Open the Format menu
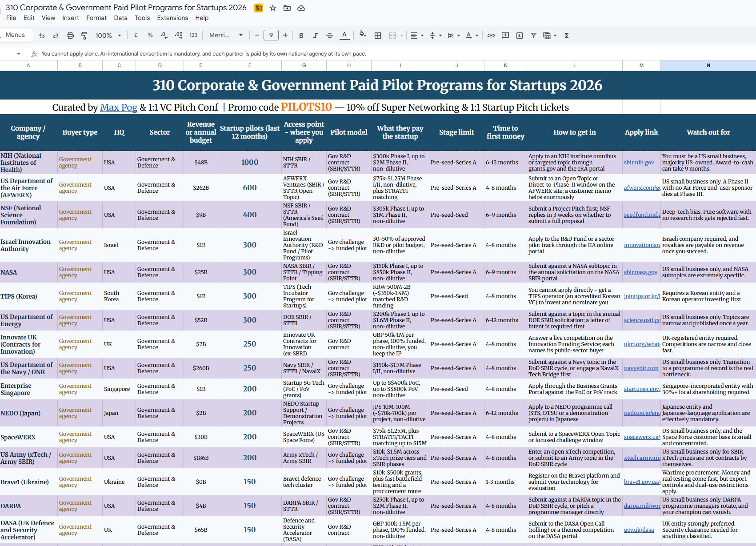 (x=96, y=18)
